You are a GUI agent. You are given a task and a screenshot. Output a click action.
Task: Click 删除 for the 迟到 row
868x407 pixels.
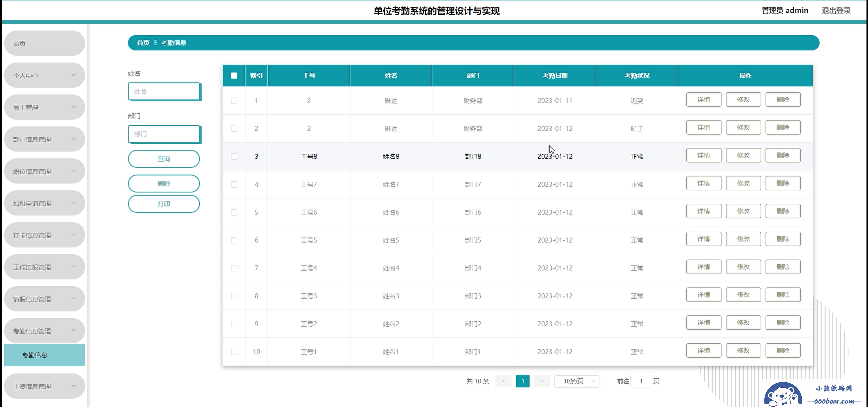(x=783, y=100)
